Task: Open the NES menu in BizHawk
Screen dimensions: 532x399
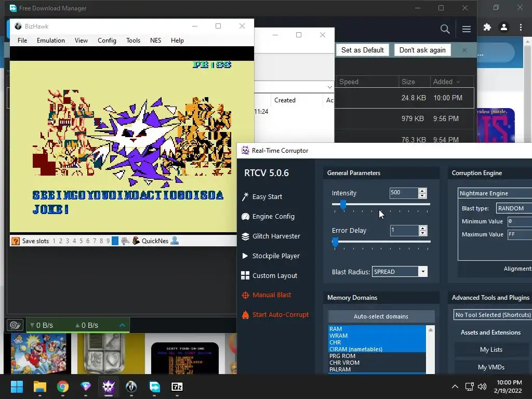Action: pos(155,41)
